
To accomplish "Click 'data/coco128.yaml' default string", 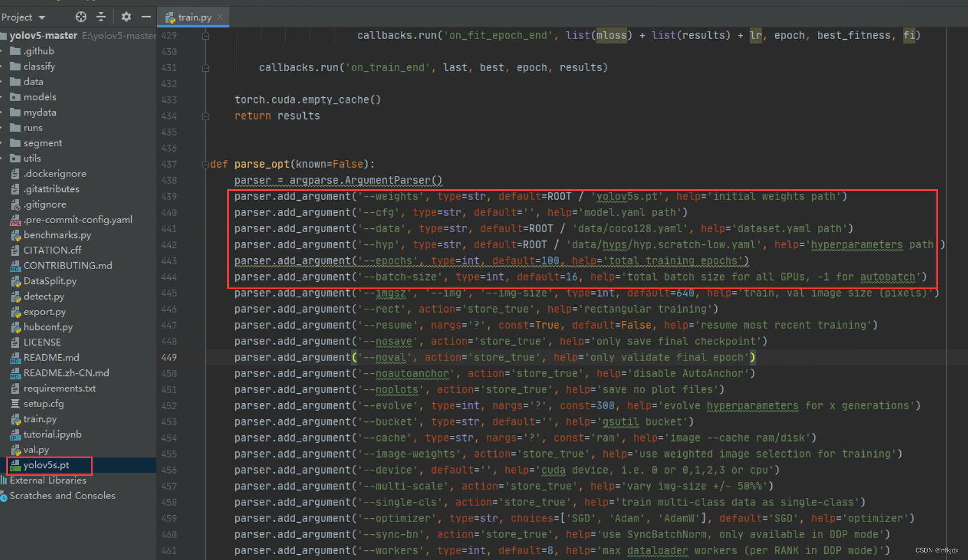I will pos(630,229).
